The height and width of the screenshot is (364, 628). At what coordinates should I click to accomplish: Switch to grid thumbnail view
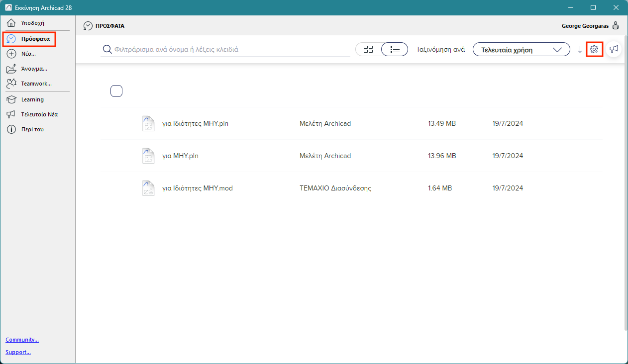coord(368,49)
